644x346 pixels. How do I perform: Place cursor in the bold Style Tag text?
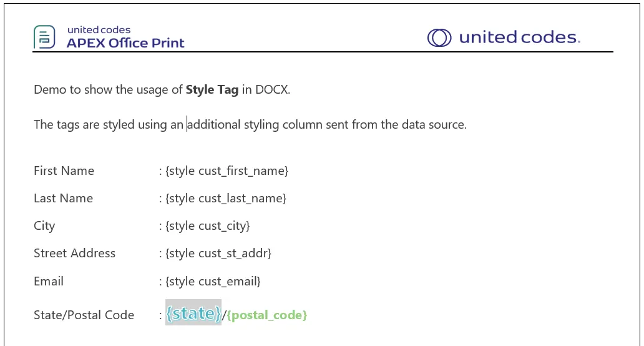click(212, 89)
